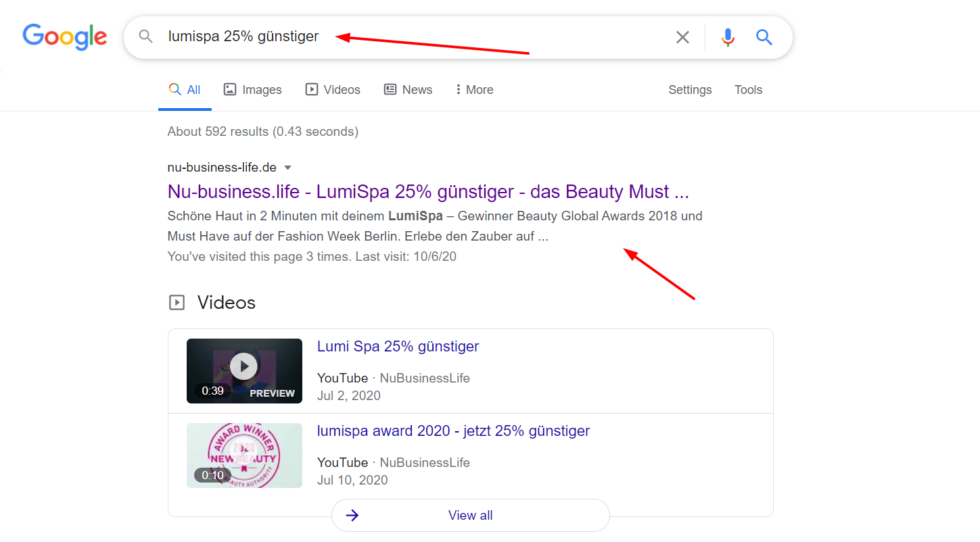Open the Lumi Spa 25% günstiger YouTube link
The image size is (980, 542).
point(398,346)
